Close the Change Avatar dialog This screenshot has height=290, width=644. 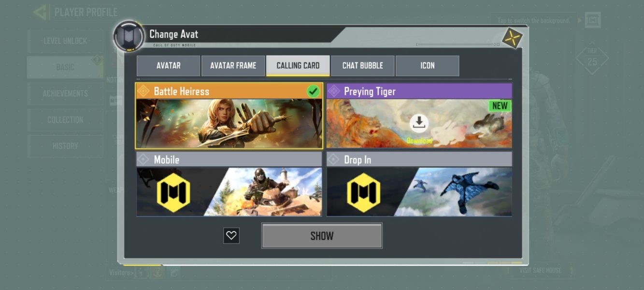pos(513,38)
